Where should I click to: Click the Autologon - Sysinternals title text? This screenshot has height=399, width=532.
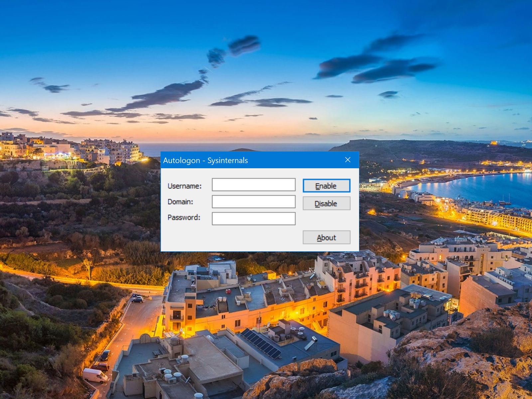click(205, 160)
